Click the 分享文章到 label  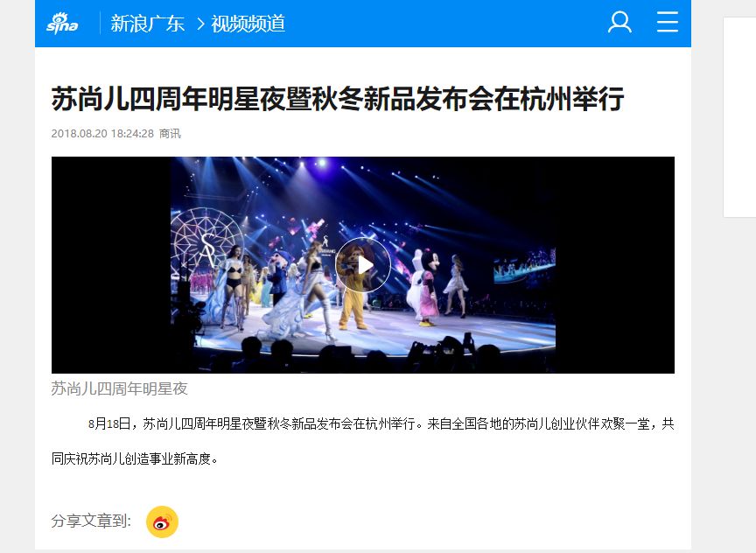tap(91, 521)
